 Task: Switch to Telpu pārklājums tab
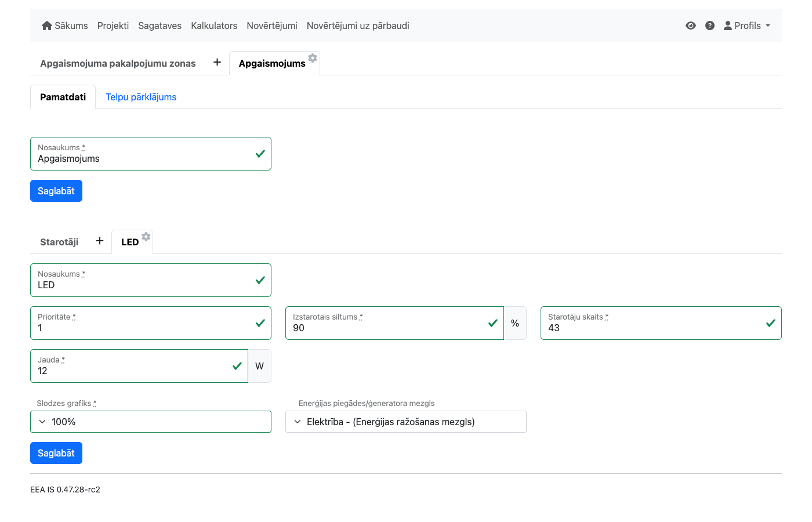(141, 97)
